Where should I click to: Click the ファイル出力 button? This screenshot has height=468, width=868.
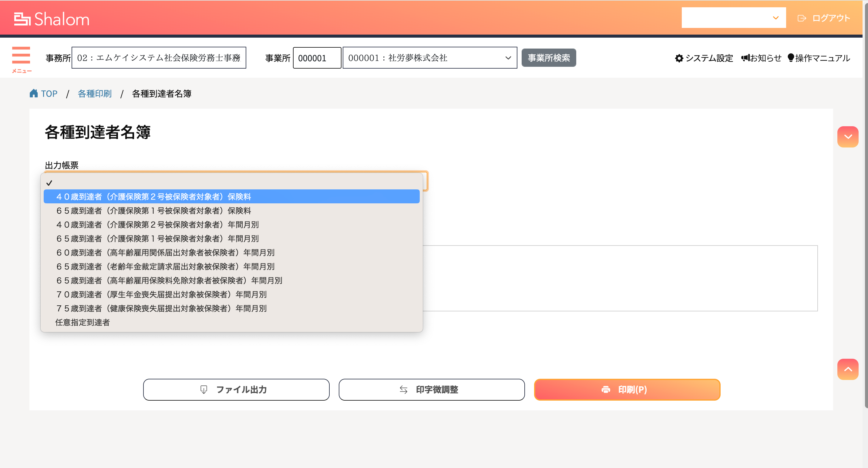(236, 390)
